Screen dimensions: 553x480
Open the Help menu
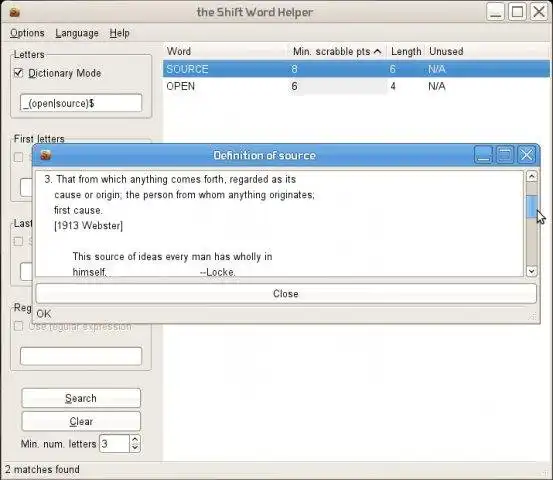coord(119,33)
